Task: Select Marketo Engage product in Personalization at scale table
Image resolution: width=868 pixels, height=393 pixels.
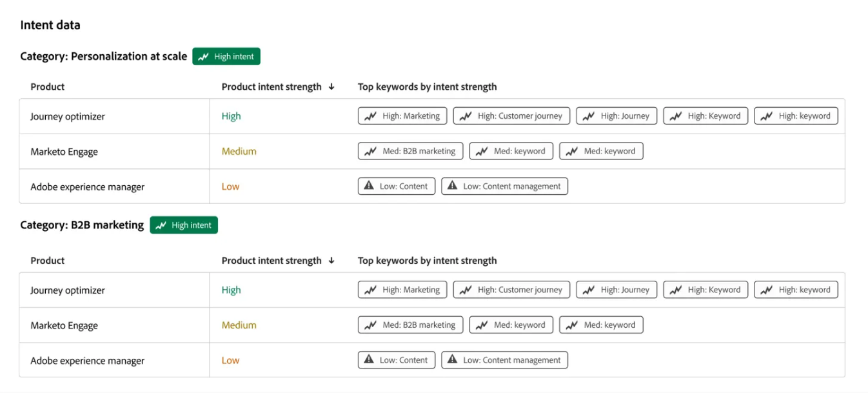Action: coord(64,152)
